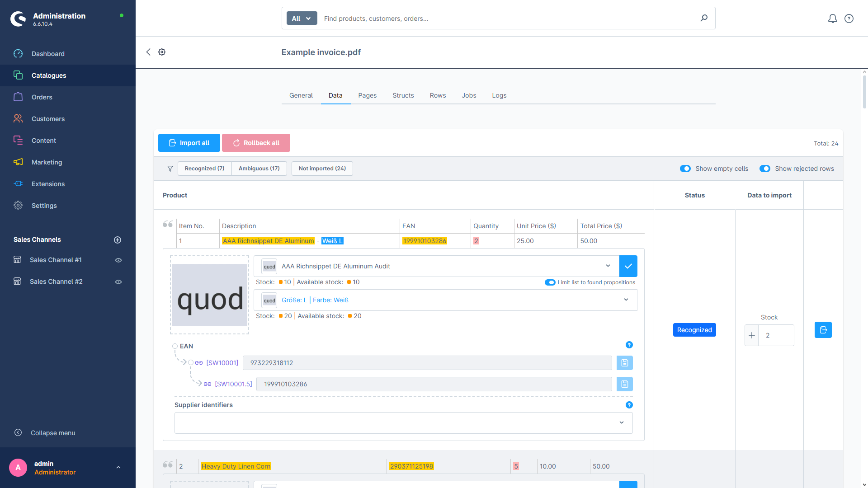Import row 1 with import icon
The height and width of the screenshot is (488, 868).
823,330
